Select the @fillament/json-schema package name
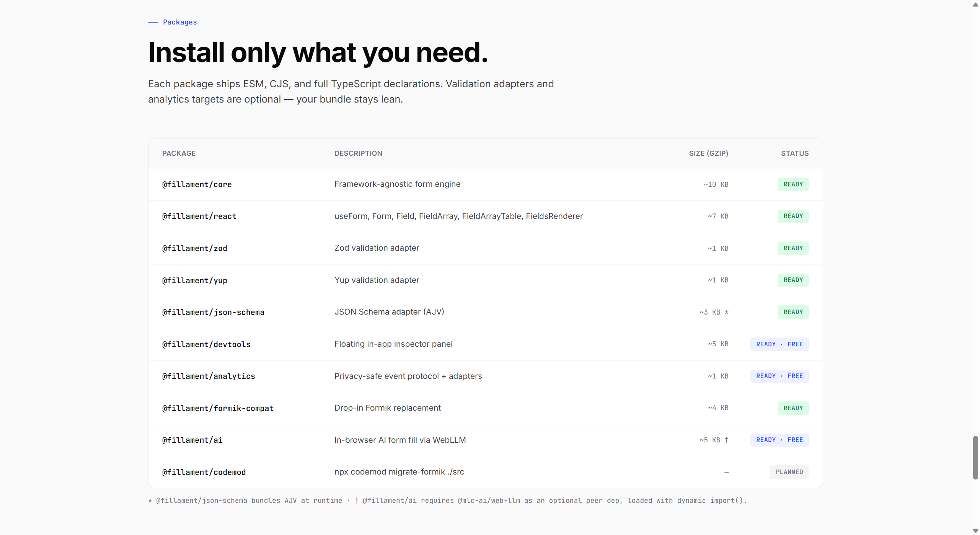The width and height of the screenshot is (980, 535). pos(213,312)
